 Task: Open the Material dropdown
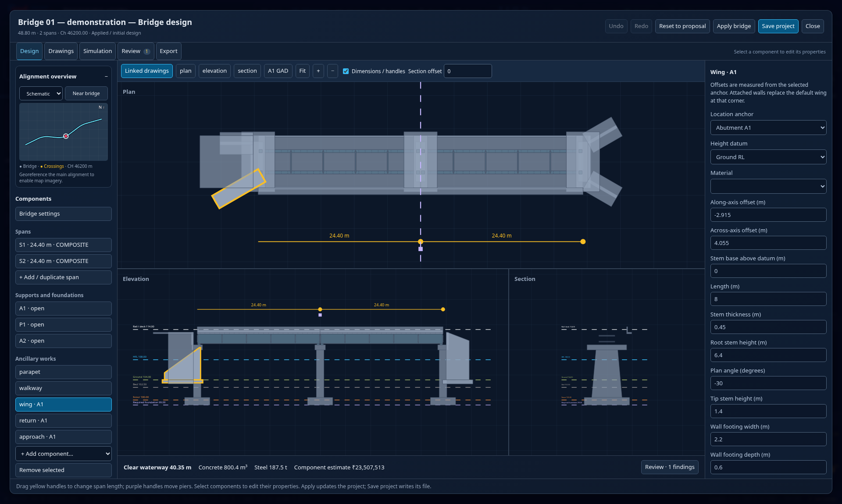pos(768,186)
